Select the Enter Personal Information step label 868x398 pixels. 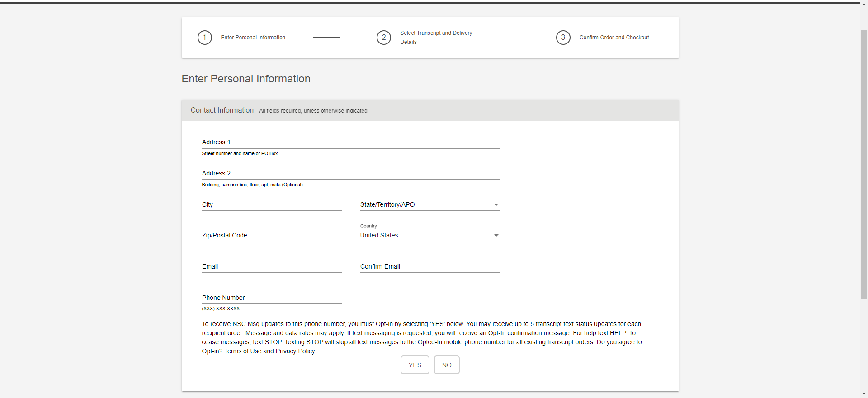click(253, 38)
